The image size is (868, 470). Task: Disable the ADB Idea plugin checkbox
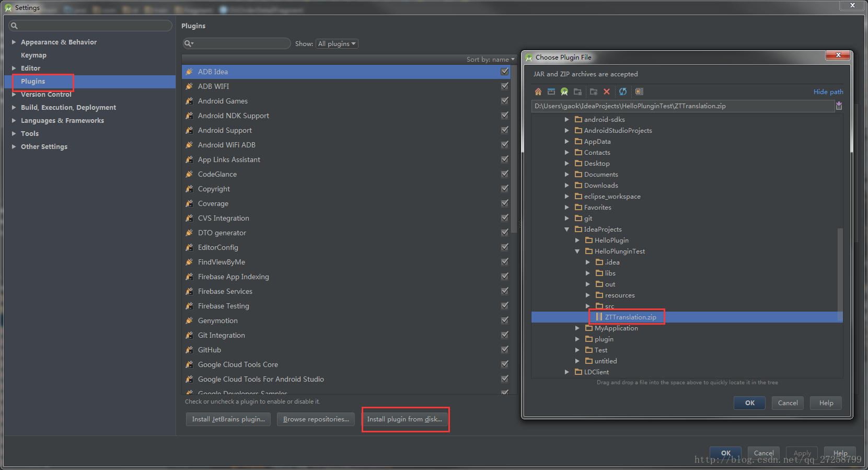coord(505,72)
